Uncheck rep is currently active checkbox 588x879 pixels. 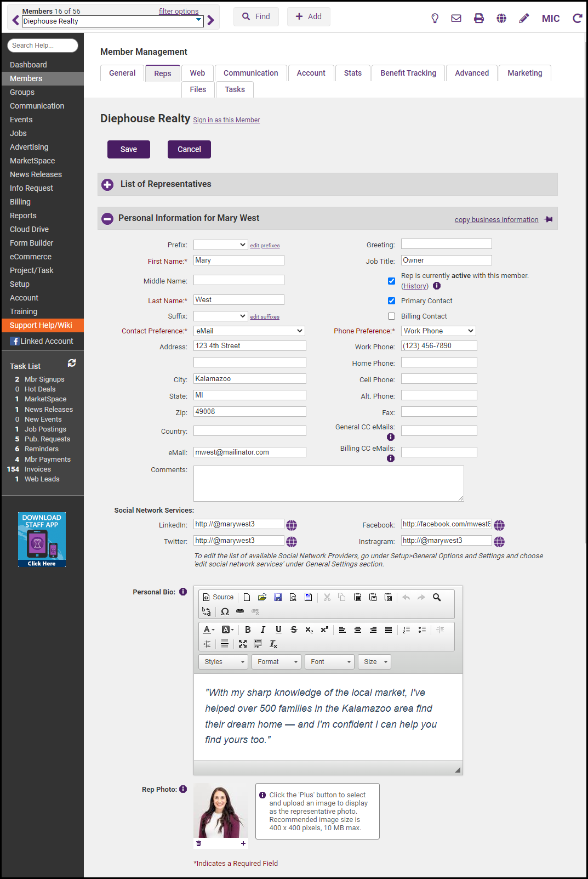(391, 281)
